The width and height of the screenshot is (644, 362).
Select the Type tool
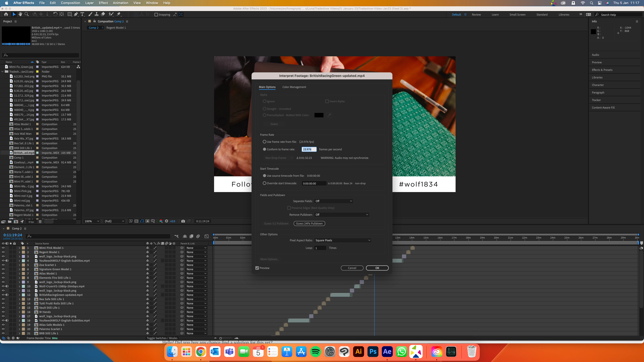[x=82, y=14]
